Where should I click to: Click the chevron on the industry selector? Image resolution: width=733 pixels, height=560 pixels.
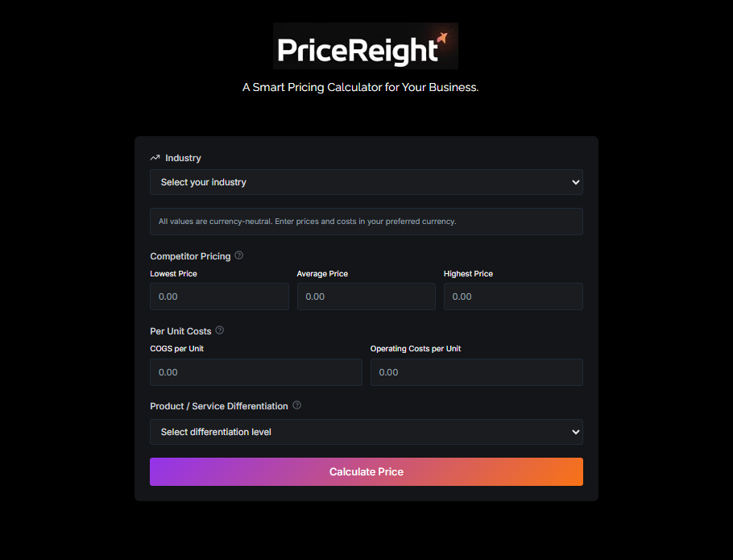pos(577,182)
